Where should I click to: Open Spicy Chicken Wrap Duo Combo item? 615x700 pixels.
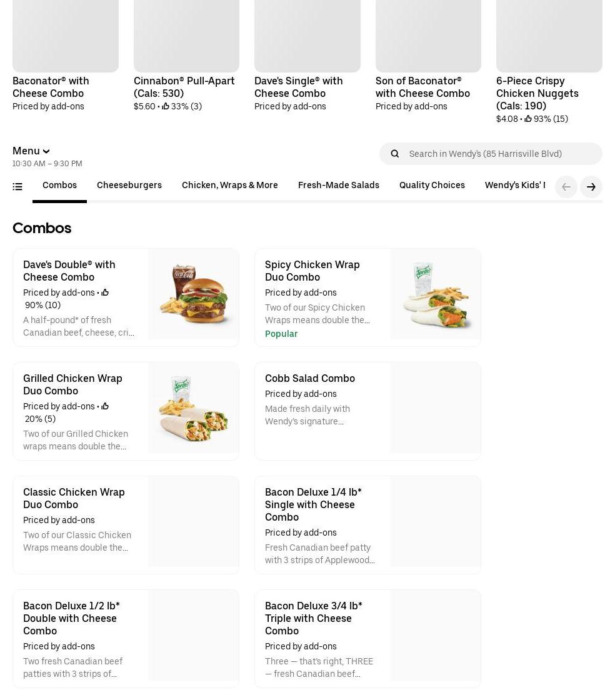coord(312,271)
